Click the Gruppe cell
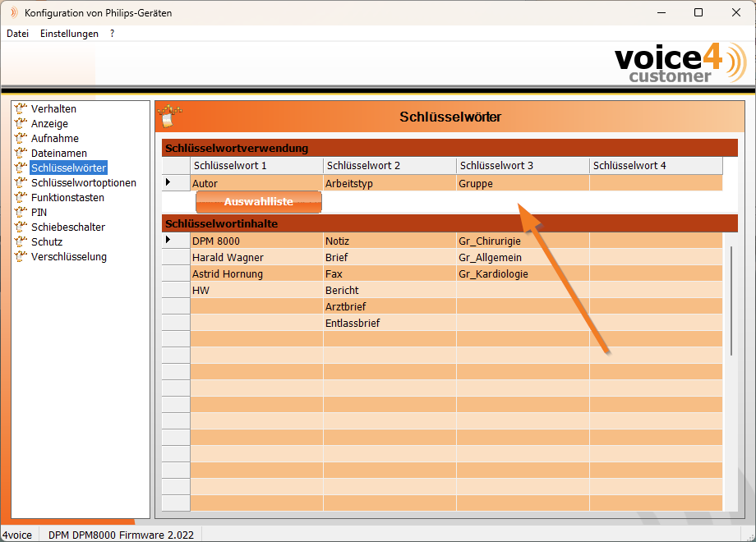The width and height of the screenshot is (756, 542). [523, 183]
